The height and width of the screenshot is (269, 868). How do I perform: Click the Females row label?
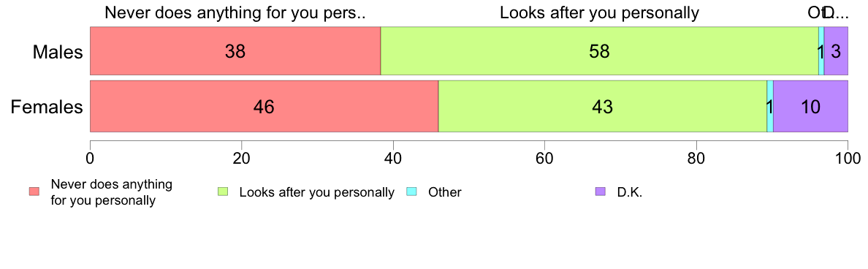(47, 107)
